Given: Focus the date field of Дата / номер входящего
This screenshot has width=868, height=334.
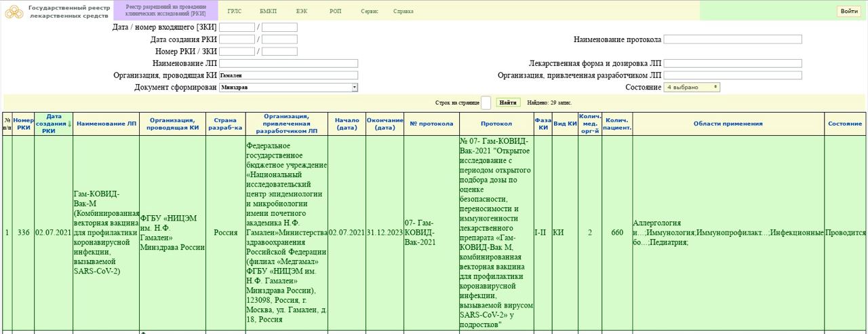Looking at the screenshot, I should [237, 28].
